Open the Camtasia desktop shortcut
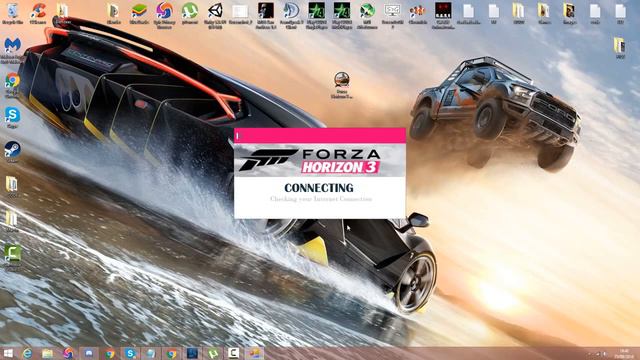Image resolution: width=640 pixels, height=360 pixels. click(x=12, y=257)
